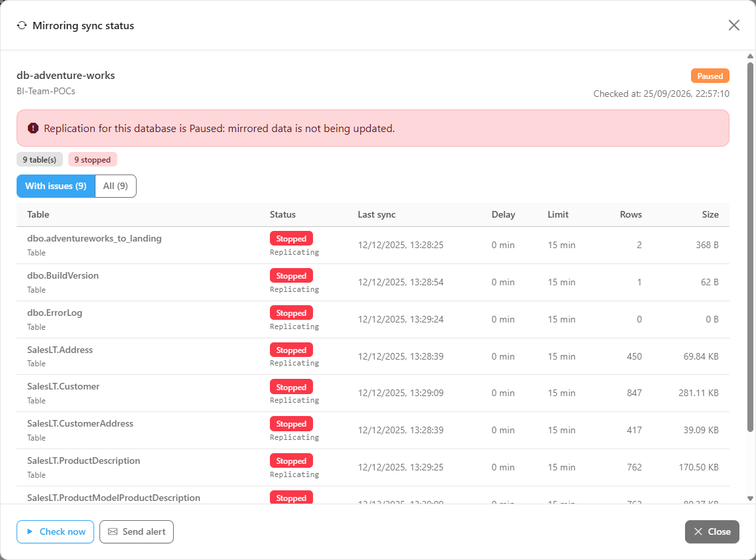Click last sync 12/12/2025, 13:29:25

click(x=400, y=467)
